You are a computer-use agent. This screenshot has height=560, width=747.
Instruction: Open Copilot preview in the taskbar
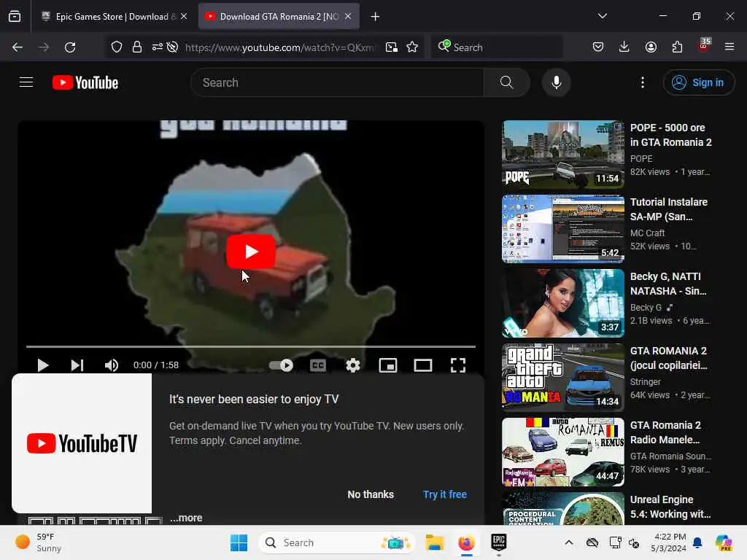click(724, 542)
